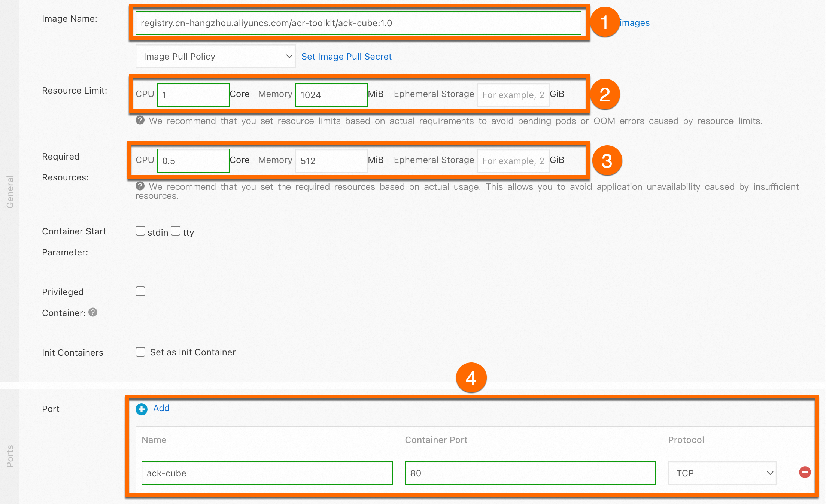Check the Privileged Container checkbox
826x504 pixels.
pyautogui.click(x=140, y=291)
